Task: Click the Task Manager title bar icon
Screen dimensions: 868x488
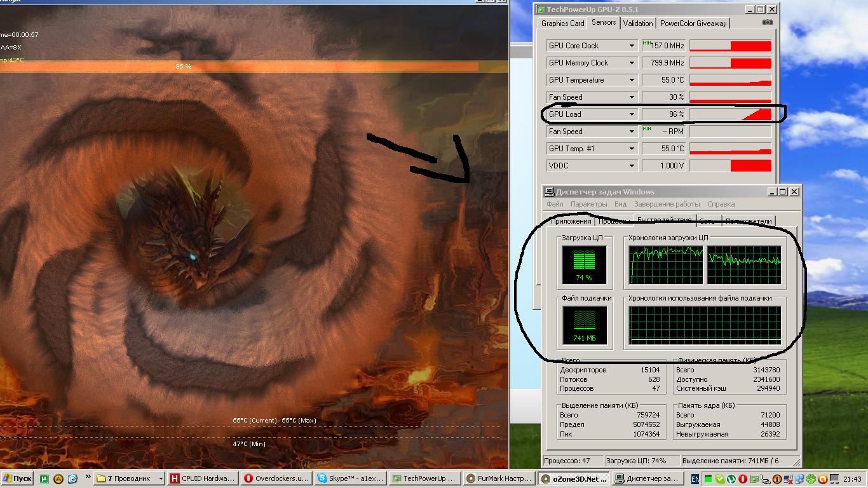Action: tap(549, 191)
